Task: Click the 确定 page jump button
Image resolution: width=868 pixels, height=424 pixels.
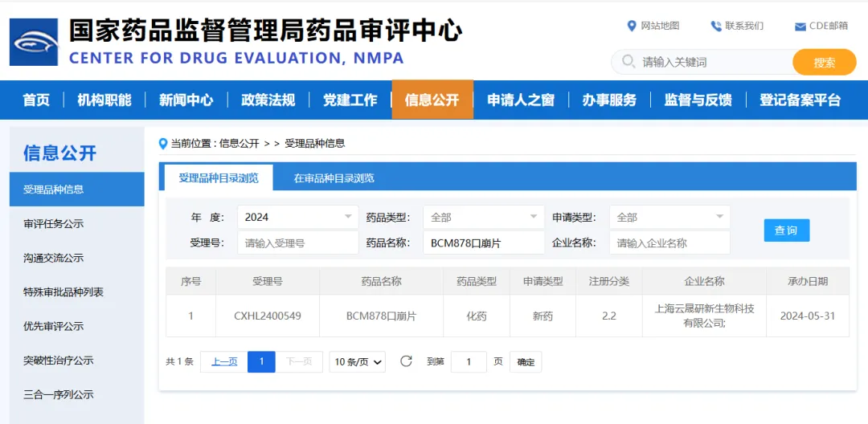Action: coord(526,362)
